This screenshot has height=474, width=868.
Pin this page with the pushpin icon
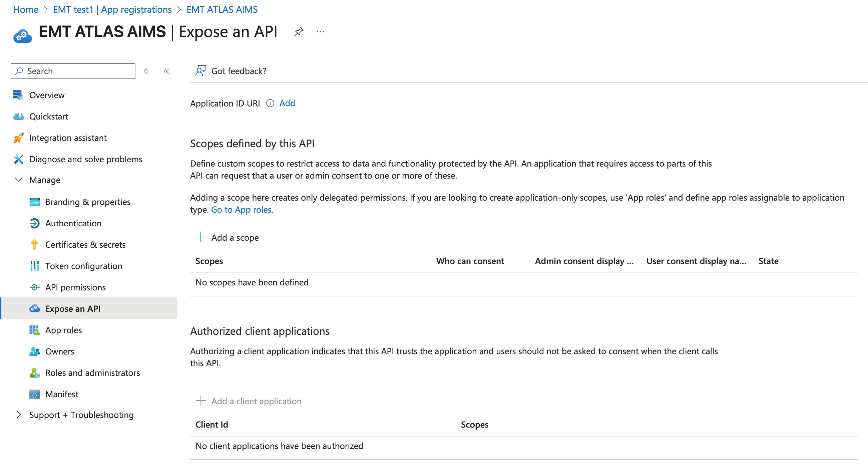[299, 32]
